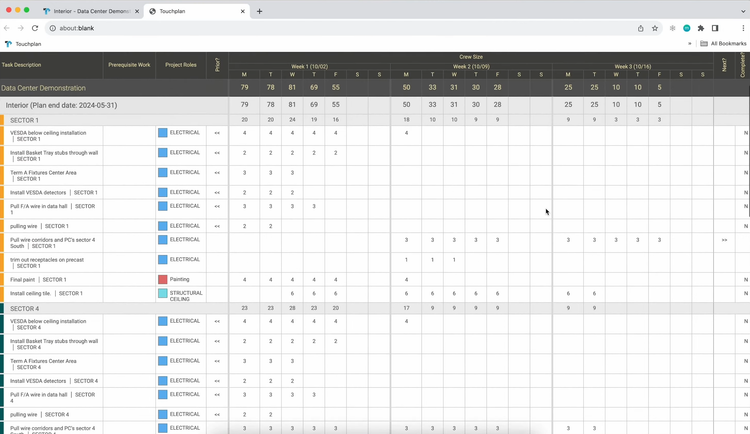Reload the page with refresh icon

(x=35, y=28)
